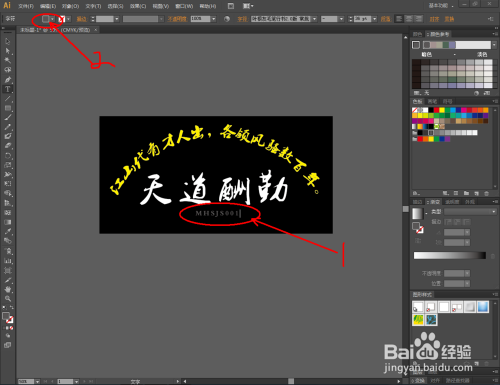500x385 pixels.
Task: Open the Color Guide panel flyout menu
Action: (x=494, y=34)
